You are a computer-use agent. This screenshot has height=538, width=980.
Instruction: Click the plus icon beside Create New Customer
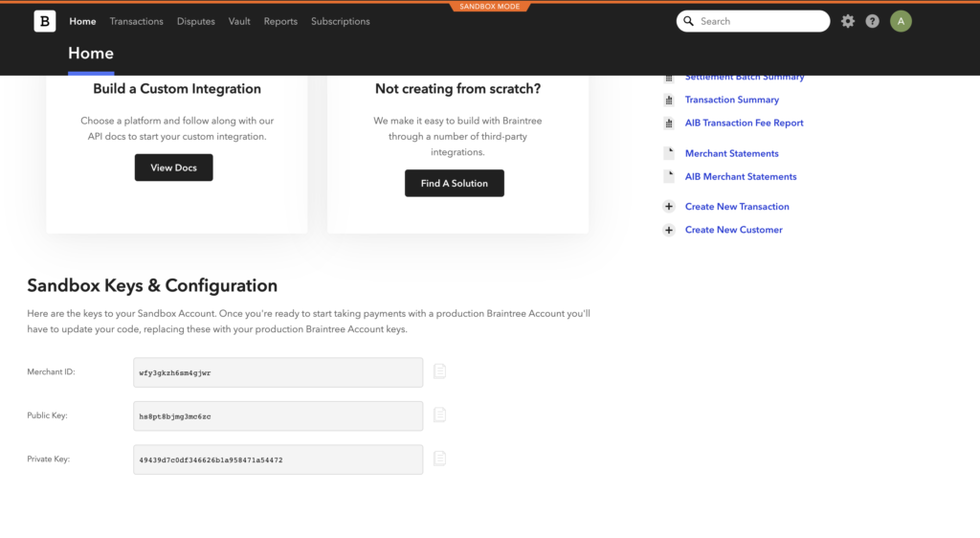(669, 230)
